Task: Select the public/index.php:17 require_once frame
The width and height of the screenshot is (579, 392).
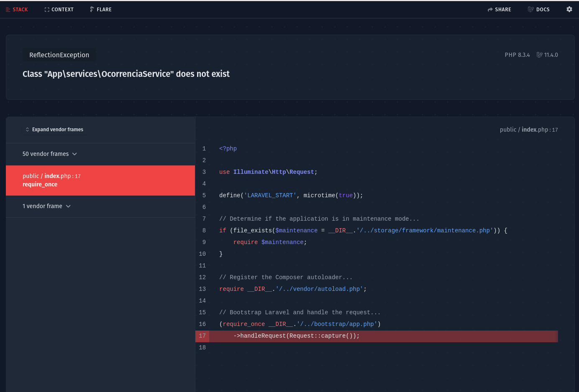Action: [x=100, y=181]
